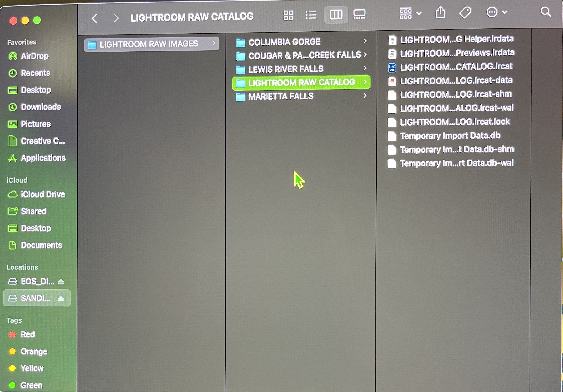Toggle column view mode
The image size is (563, 392).
[x=336, y=15]
